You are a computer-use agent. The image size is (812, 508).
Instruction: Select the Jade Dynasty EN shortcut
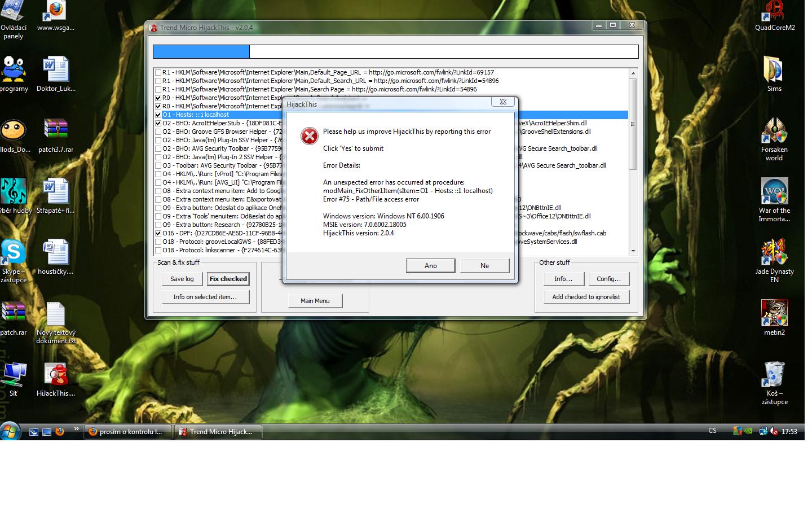[x=774, y=261]
